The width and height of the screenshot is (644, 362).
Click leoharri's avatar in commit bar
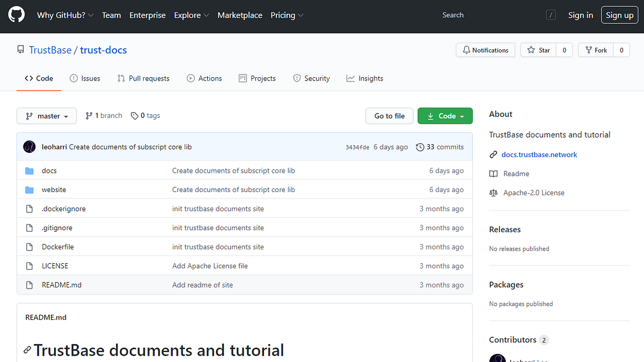30,146
